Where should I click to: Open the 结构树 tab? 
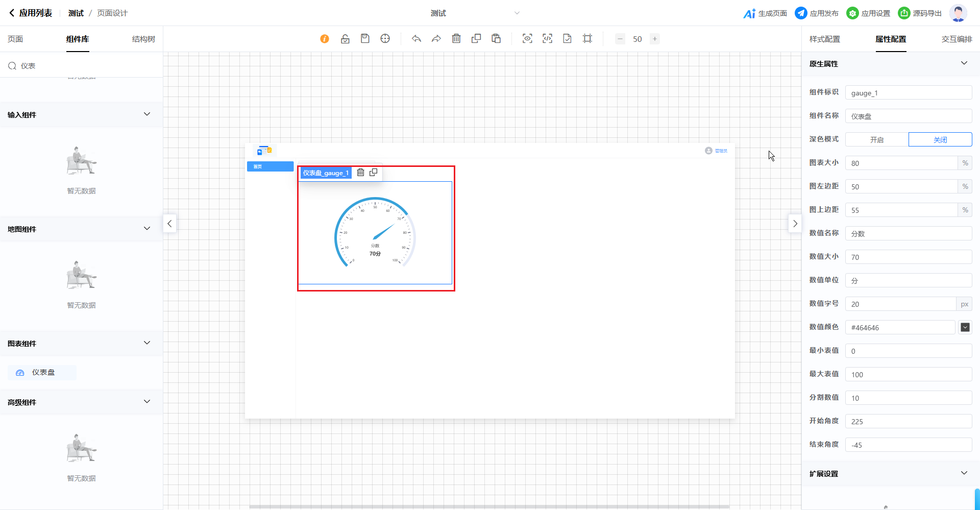[143, 39]
